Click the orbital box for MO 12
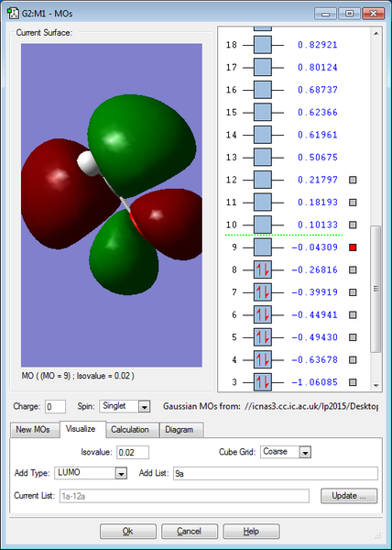The image size is (392, 550). click(262, 180)
